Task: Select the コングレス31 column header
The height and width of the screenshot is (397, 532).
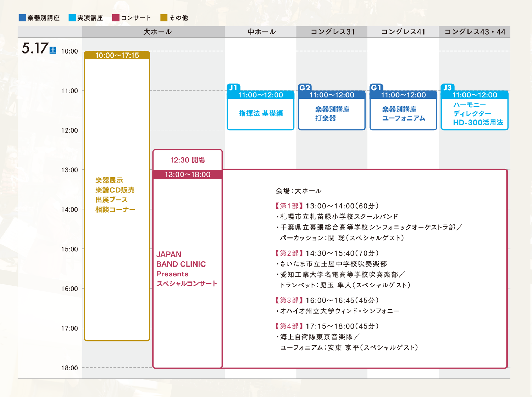Action: pos(332,32)
